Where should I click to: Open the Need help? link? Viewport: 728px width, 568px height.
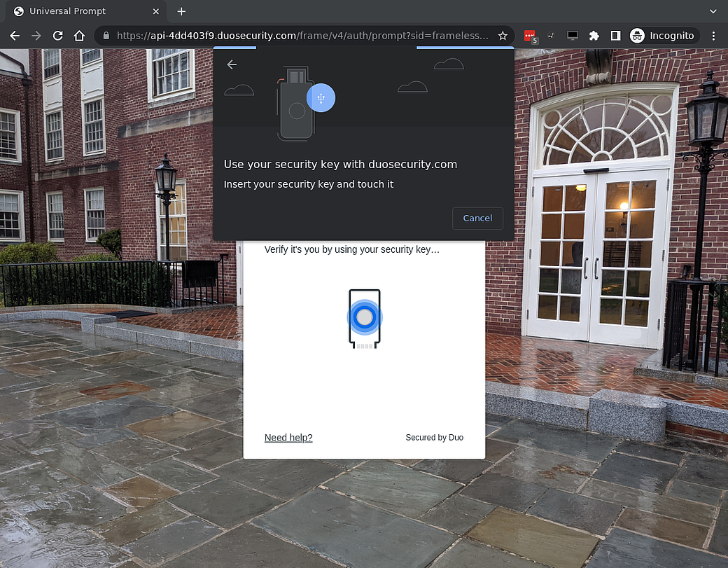288,438
